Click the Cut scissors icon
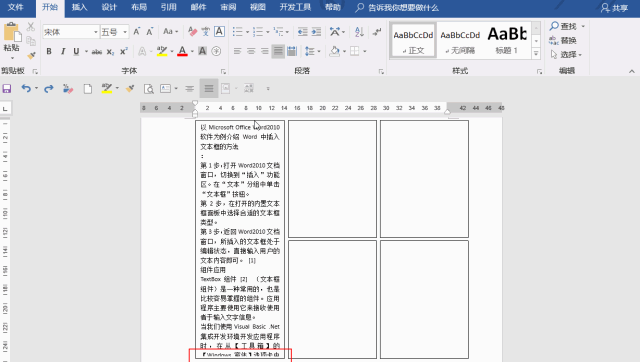The image size is (640, 362). 31,27
